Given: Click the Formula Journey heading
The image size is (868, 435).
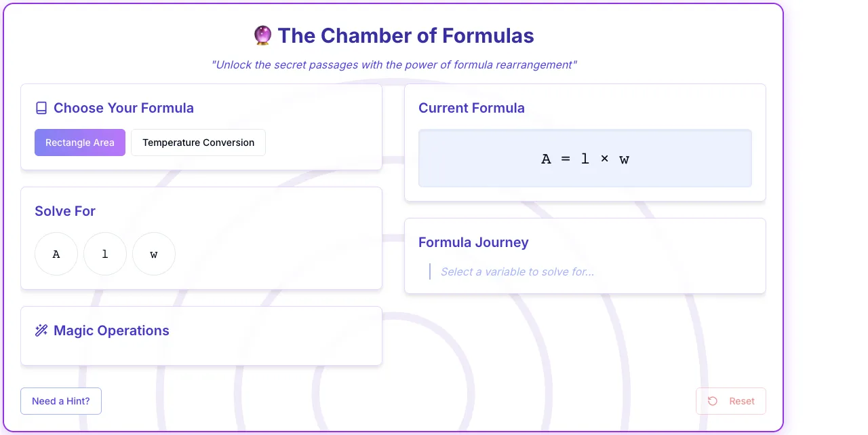Looking at the screenshot, I should [x=473, y=242].
